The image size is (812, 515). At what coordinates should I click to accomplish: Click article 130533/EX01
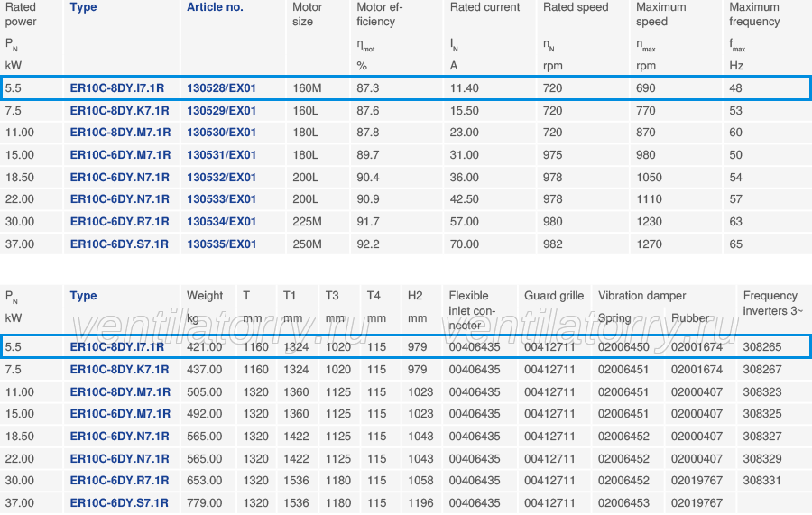pyautogui.click(x=221, y=199)
